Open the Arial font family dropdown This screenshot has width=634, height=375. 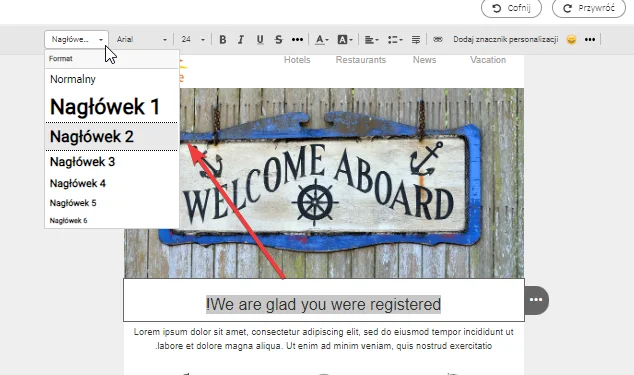pyautogui.click(x=142, y=40)
